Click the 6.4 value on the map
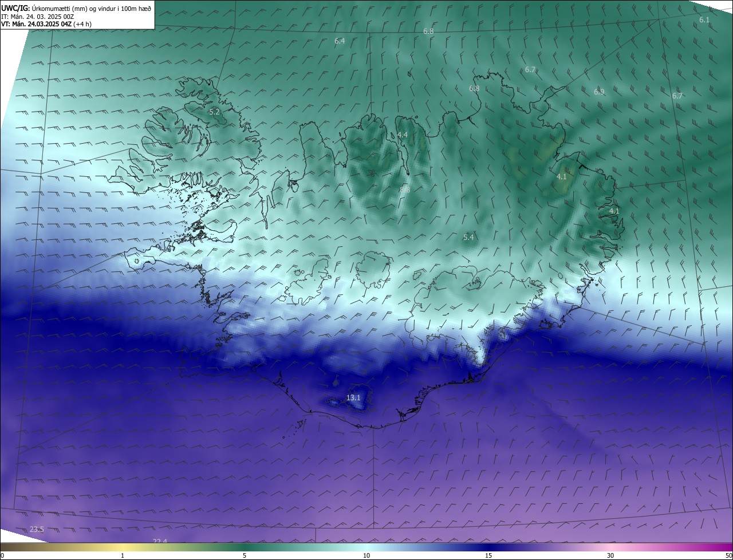Screen dimensions: 733x560 click(x=340, y=41)
